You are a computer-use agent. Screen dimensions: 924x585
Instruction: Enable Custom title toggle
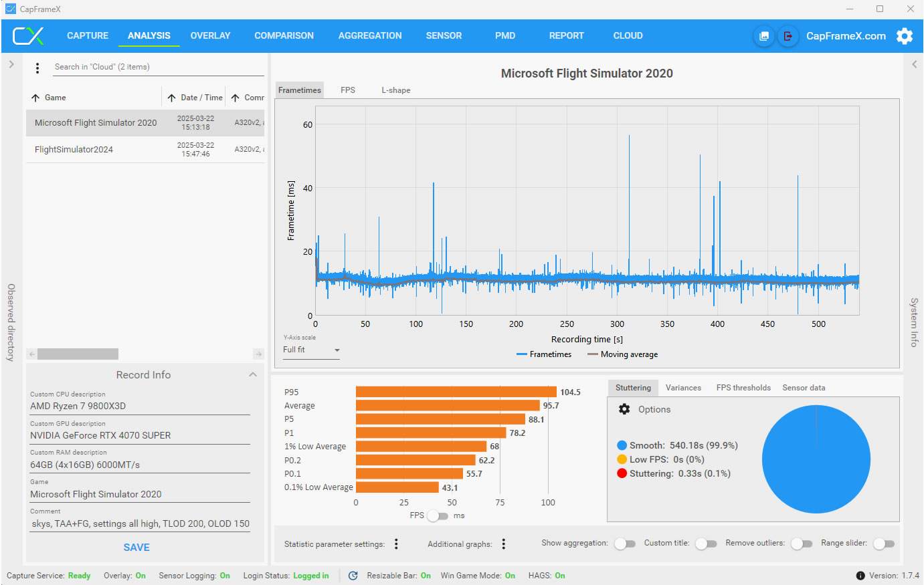click(706, 544)
